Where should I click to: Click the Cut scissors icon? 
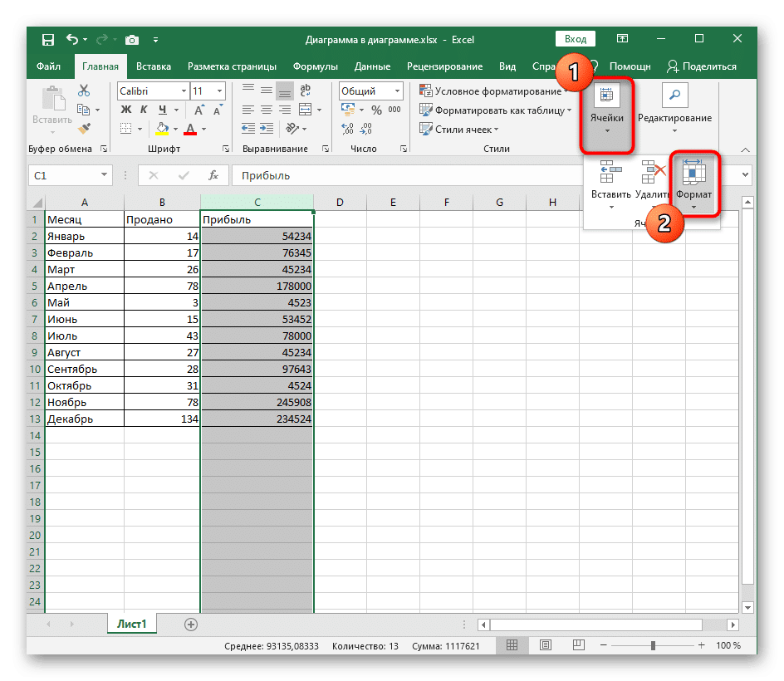pos(84,91)
